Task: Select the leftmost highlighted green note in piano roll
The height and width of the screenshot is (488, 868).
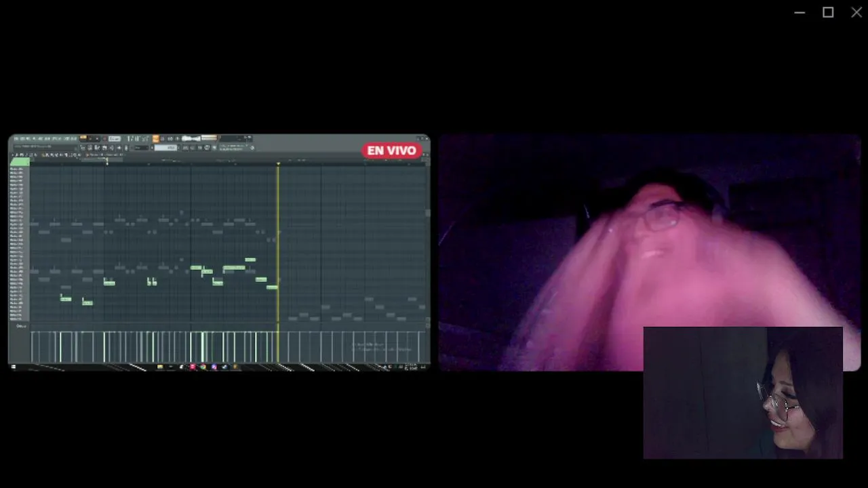Action: [x=65, y=299]
